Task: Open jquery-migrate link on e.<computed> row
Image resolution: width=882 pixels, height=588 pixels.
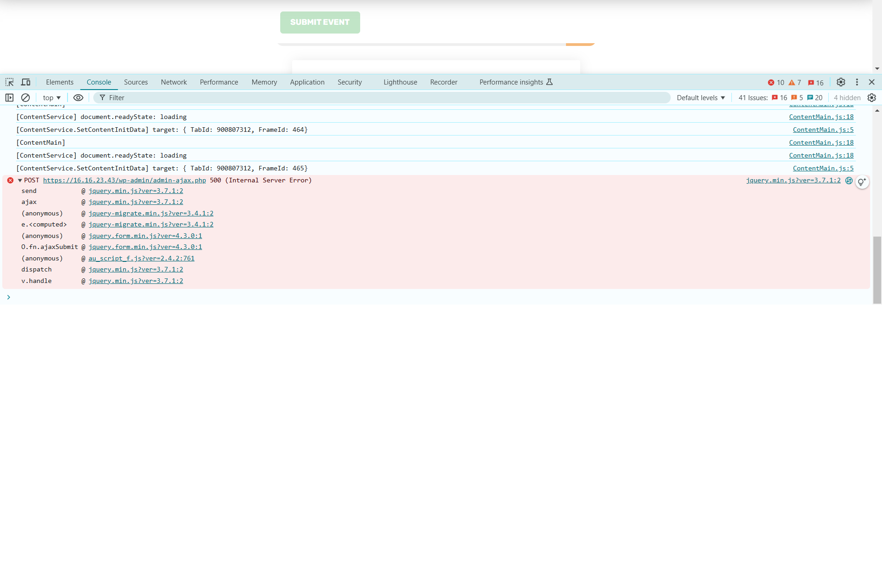Action: [151, 225]
